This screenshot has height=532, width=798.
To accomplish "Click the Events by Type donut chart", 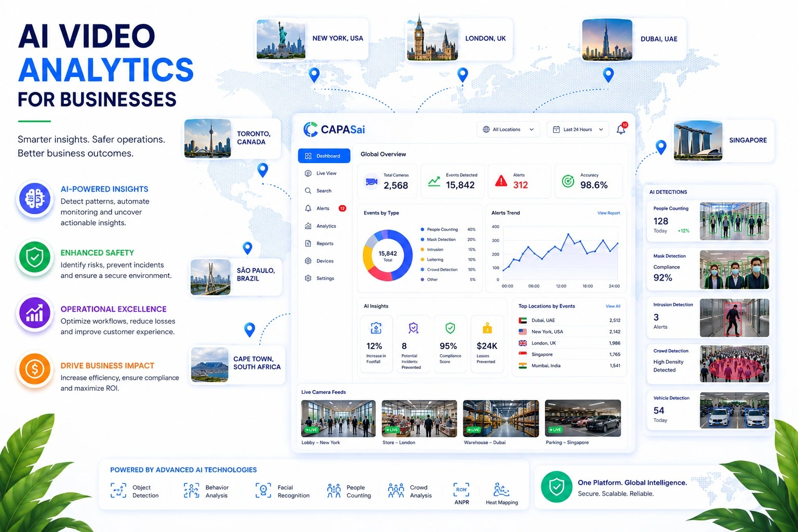I will click(388, 256).
